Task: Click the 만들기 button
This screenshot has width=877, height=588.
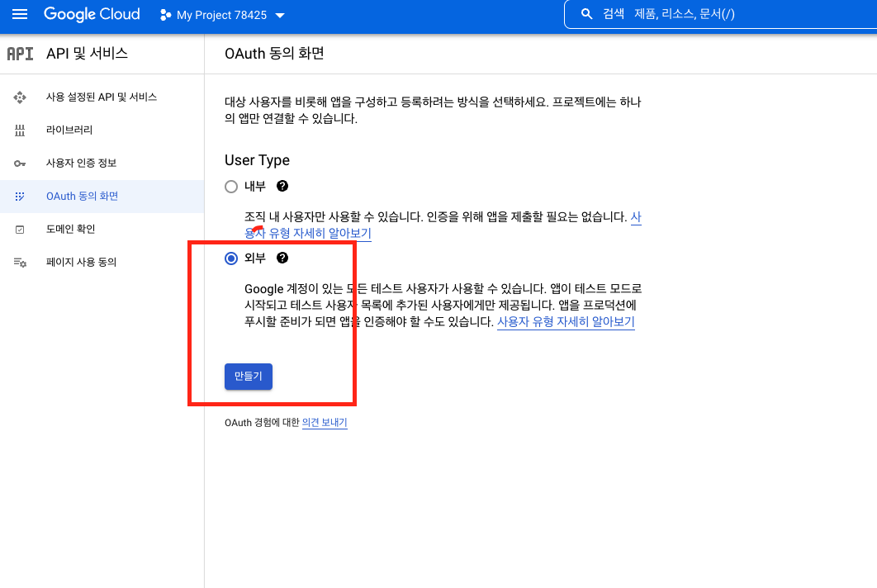Action: pyautogui.click(x=248, y=377)
